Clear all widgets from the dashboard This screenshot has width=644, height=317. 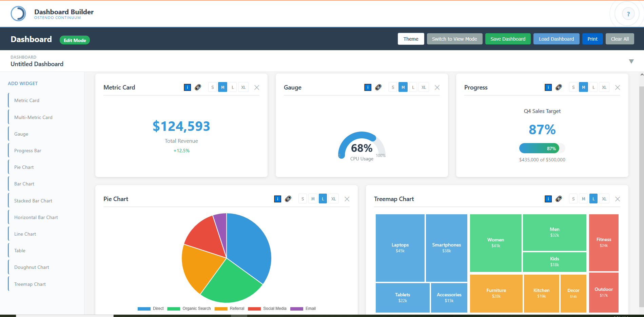620,39
